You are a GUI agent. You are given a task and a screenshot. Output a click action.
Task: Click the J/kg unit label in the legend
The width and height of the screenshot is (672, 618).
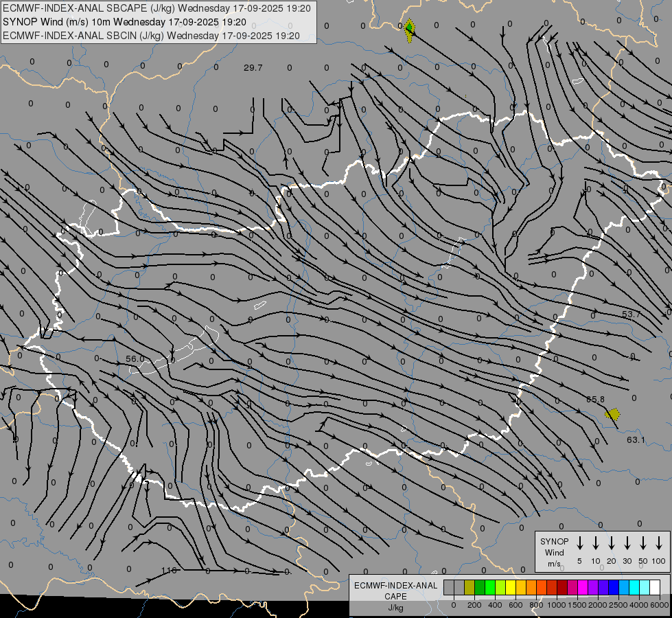395,608
